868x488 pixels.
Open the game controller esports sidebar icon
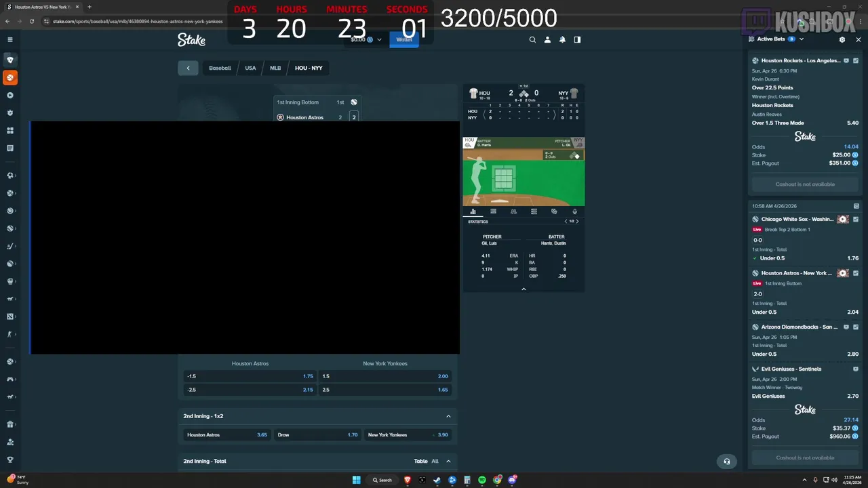coord(10,379)
